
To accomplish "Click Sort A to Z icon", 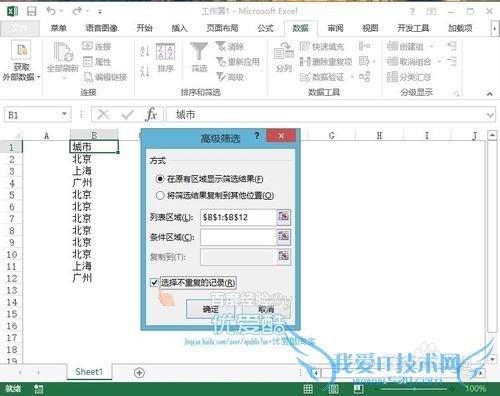I will tap(145, 51).
